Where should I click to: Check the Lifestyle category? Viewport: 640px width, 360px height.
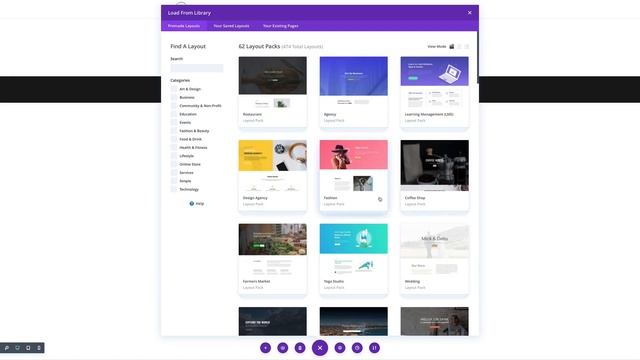[174, 156]
